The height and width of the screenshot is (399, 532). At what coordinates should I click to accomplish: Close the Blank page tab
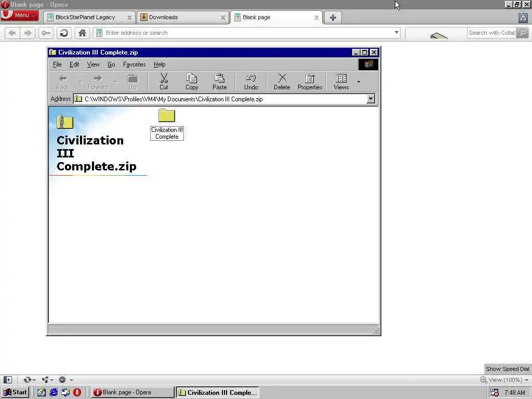[316, 18]
